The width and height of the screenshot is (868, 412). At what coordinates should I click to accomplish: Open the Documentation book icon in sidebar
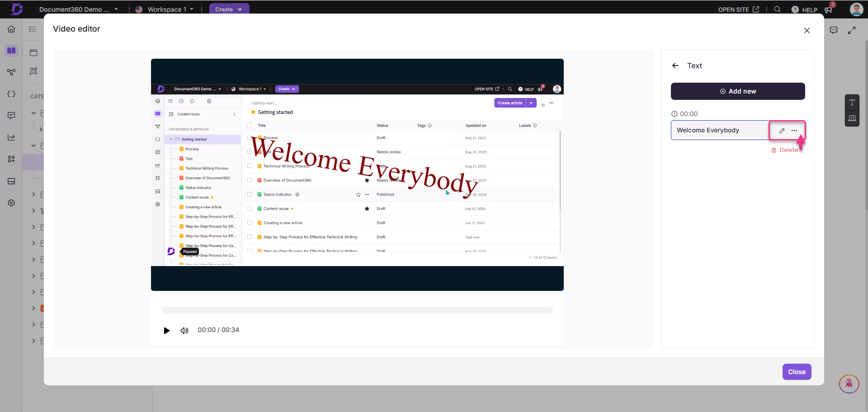(x=11, y=51)
